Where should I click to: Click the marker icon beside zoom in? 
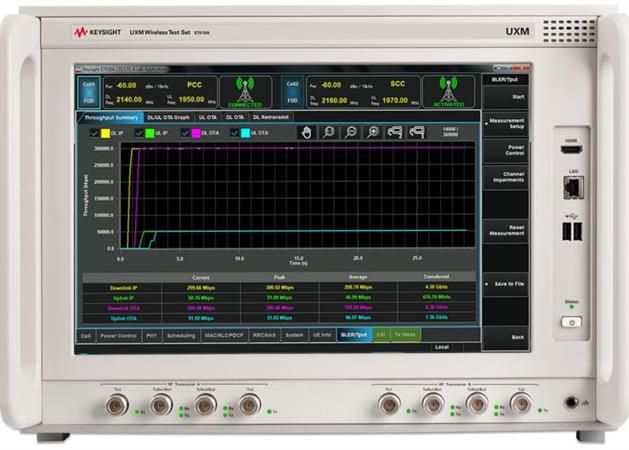click(x=395, y=132)
